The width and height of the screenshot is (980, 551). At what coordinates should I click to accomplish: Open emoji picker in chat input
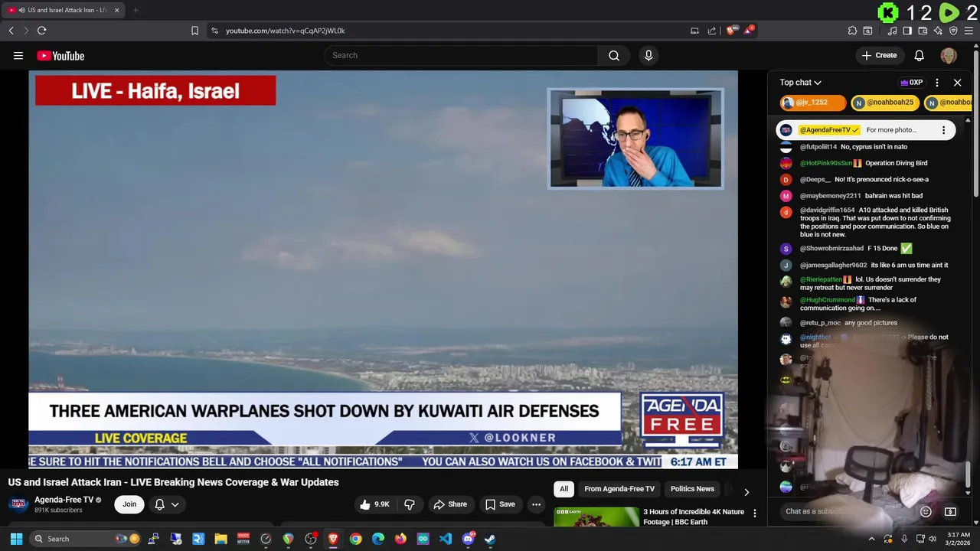(926, 511)
